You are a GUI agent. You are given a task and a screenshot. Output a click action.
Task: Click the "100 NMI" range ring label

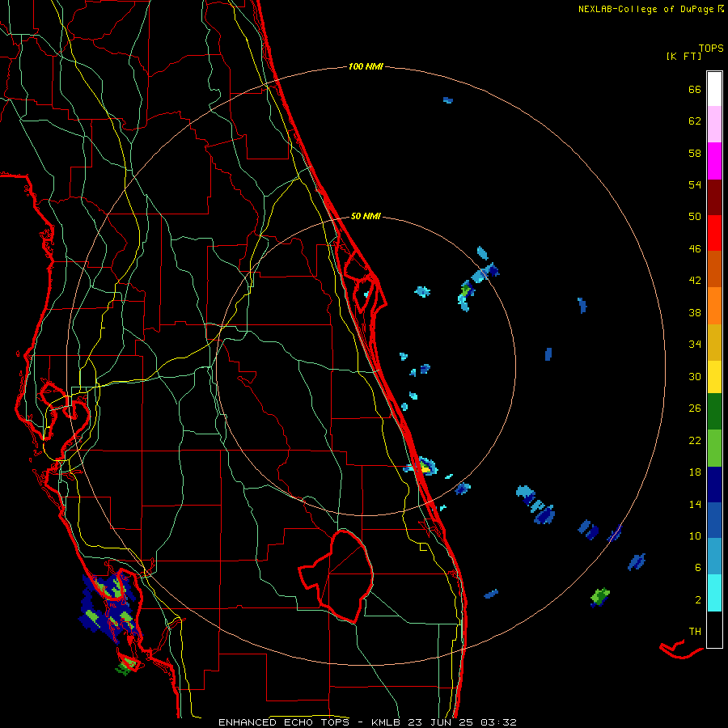click(x=366, y=67)
